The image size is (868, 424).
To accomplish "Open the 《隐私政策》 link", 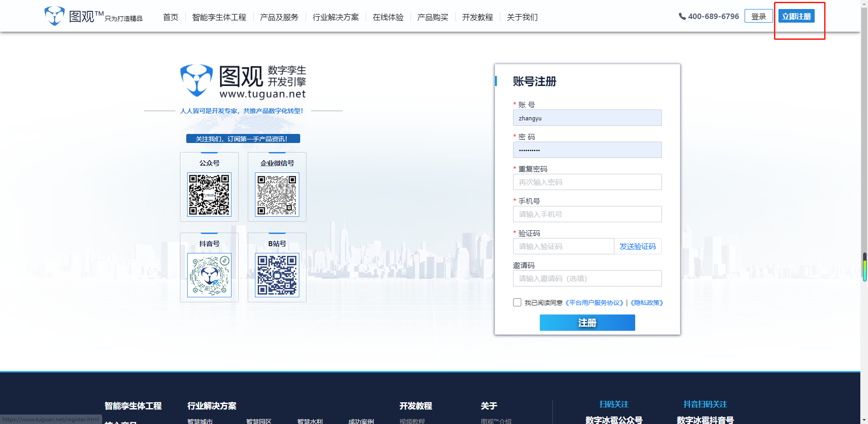I will (646, 303).
